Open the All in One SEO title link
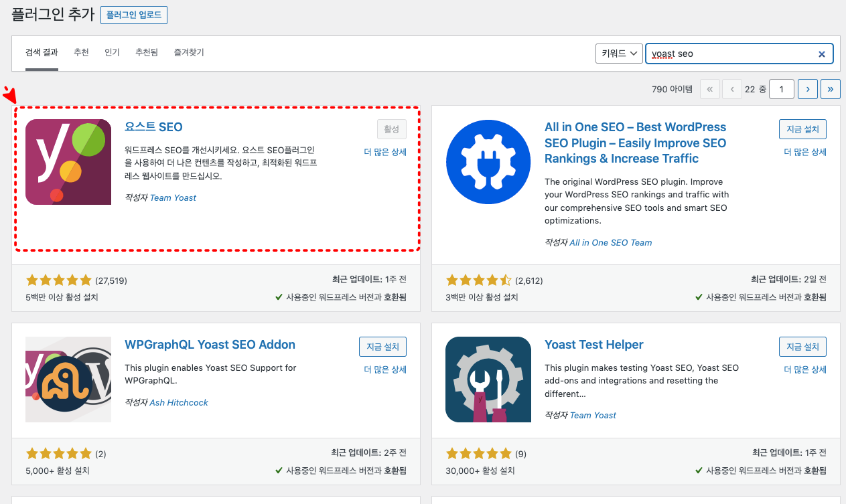Viewport: 846px width, 504px height. tap(635, 143)
